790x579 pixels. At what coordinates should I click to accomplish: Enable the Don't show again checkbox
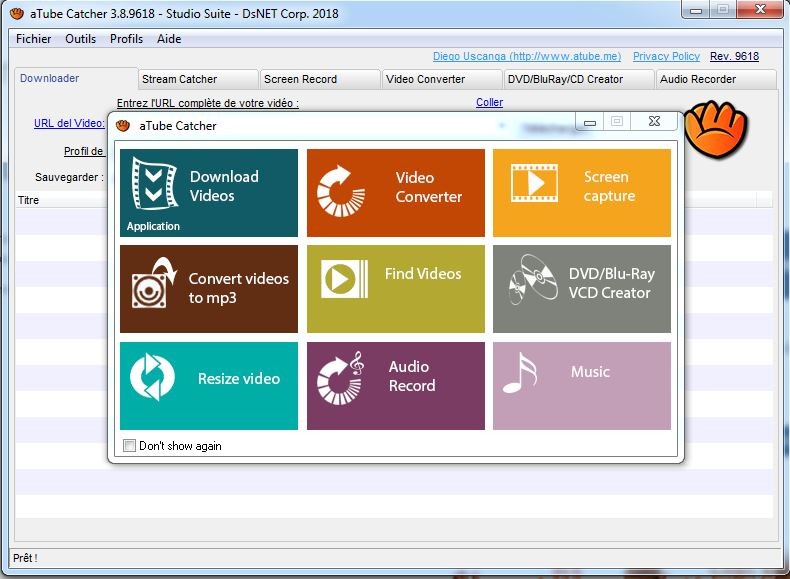pos(129,445)
